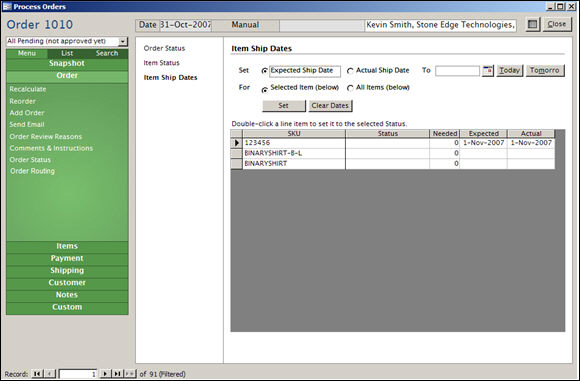
Task: Open the calendar date picker icon
Action: point(488,70)
